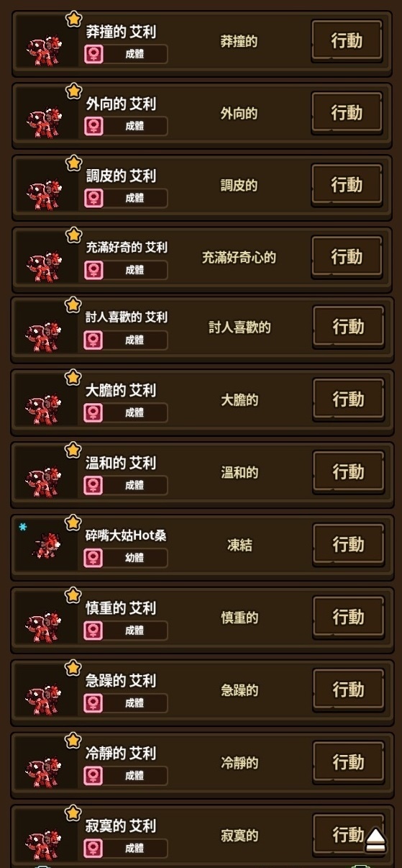Click 行動 next to 凍結 status
Screen dimensions: 402x868
[348, 545]
